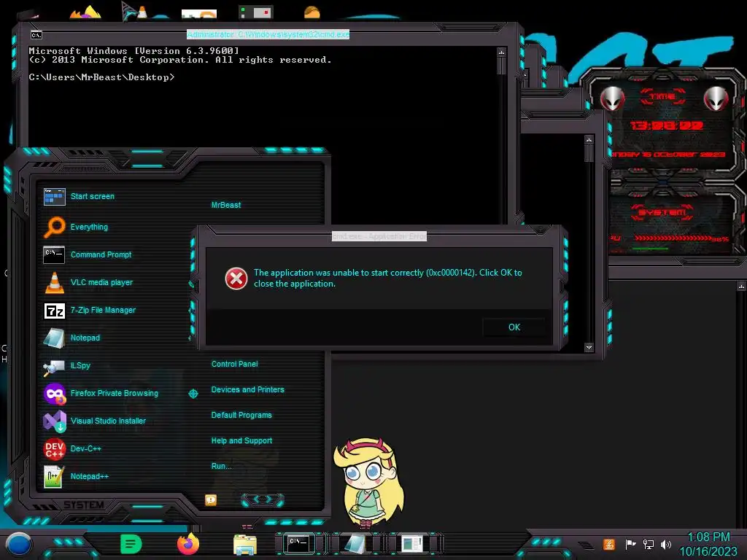Image resolution: width=747 pixels, height=560 pixels.
Task: Open MrBeast user folder link
Action: (x=226, y=205)
